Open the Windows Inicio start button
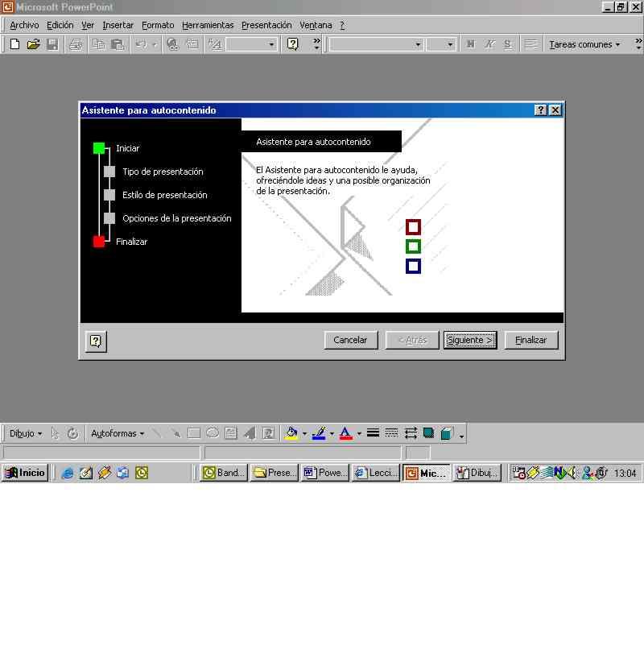The image size is (644, 658). (25, 473)
